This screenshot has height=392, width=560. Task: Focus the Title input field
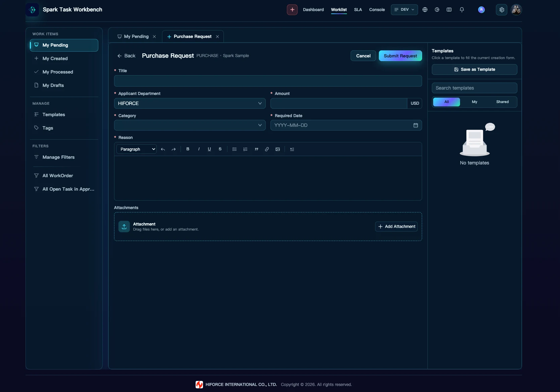coord(268,81)
